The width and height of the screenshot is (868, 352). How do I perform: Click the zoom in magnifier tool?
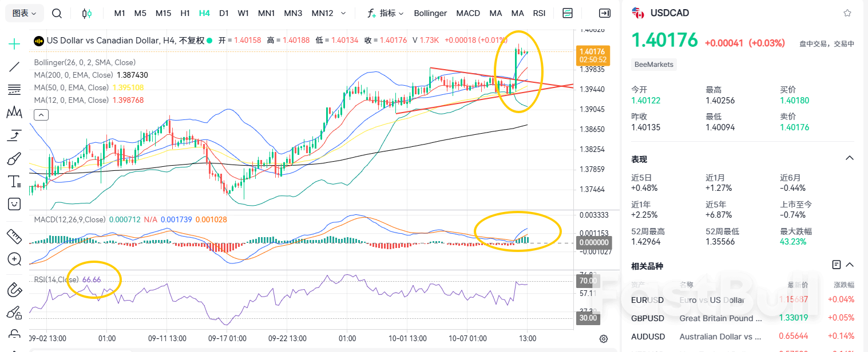[x=14, y=259]
